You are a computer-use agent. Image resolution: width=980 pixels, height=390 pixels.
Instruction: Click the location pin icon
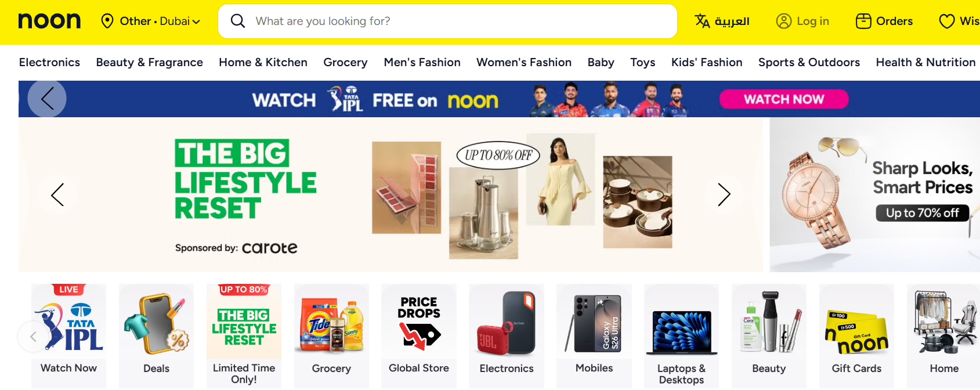(x=107, y=21)
